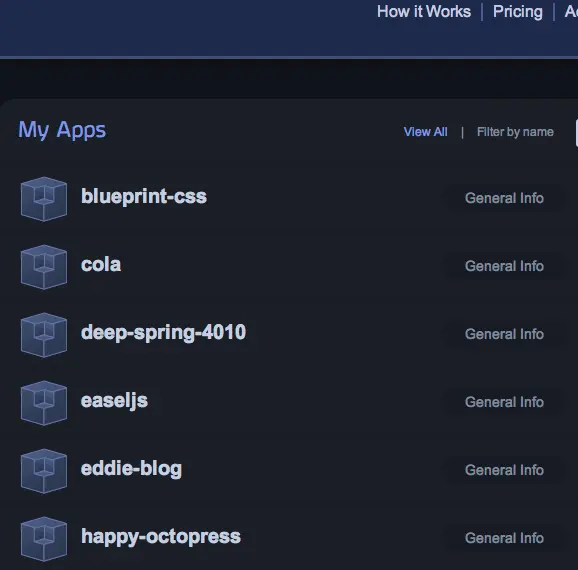
Task: Open General Info for eddie-blog
Action: (504, 470)
